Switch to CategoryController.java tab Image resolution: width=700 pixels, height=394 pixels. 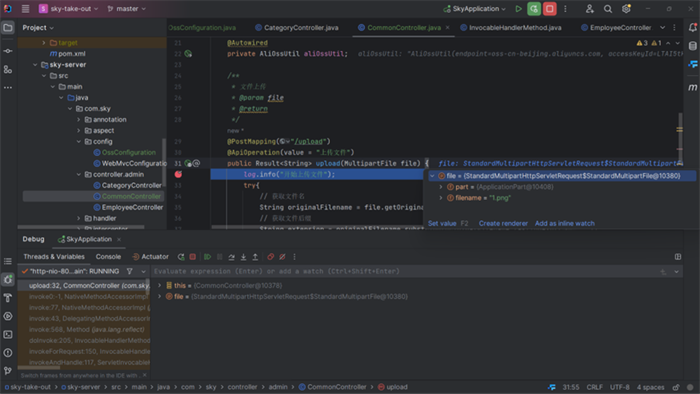[297, 28]
